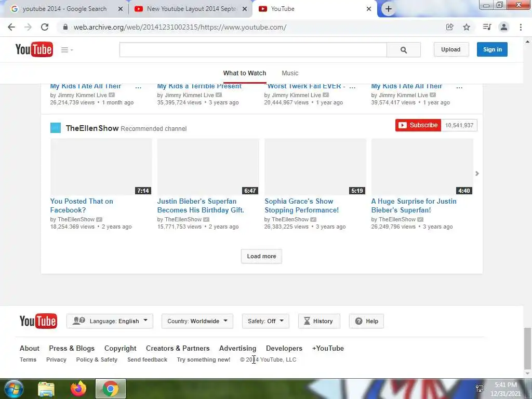This screenshot has width=532, height=399.
Task: Click the Chrome taskbar icon
Action: click(x=111, y=389)
